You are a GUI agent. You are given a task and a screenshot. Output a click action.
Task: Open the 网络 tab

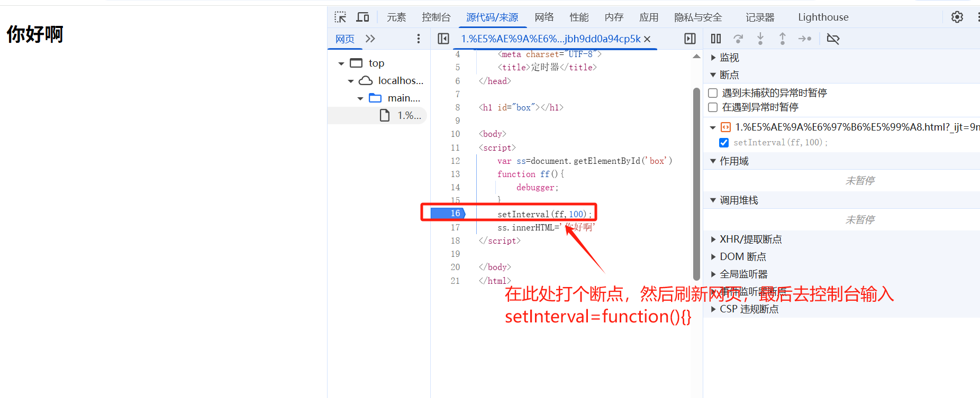544,17
